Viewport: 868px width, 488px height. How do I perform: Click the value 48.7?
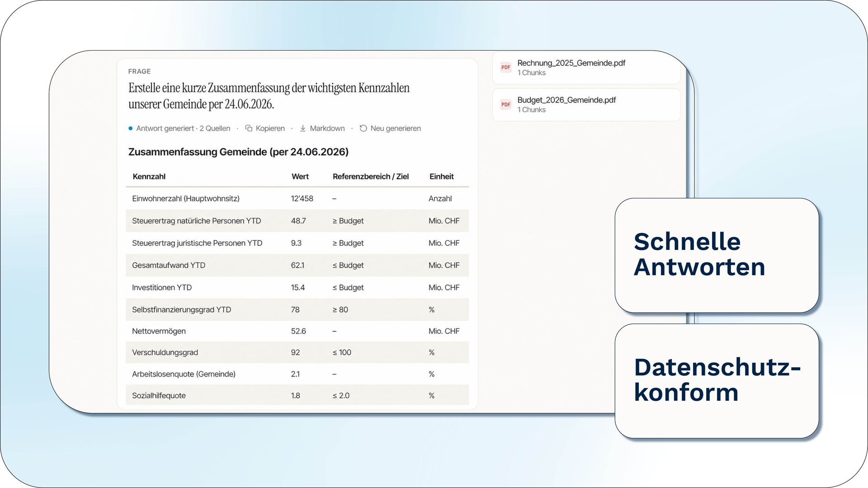298,221
